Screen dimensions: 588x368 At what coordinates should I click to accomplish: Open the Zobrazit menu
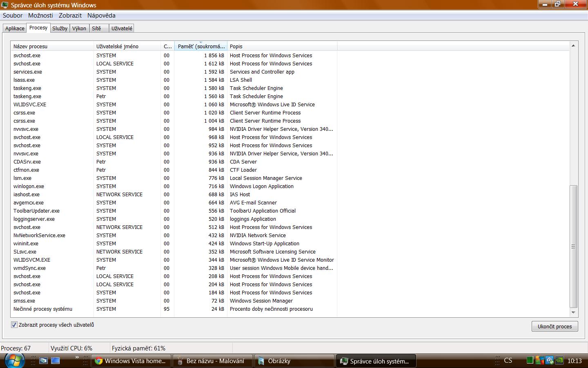[x=70, y=16]
